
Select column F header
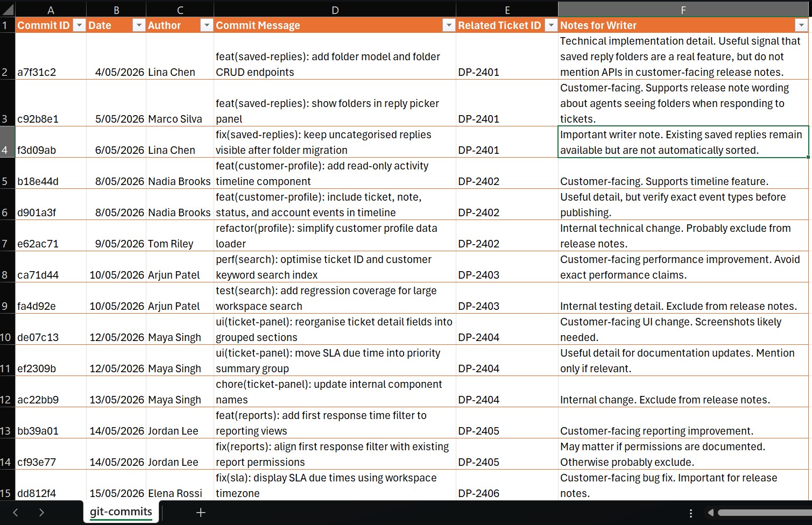(683, 10)
